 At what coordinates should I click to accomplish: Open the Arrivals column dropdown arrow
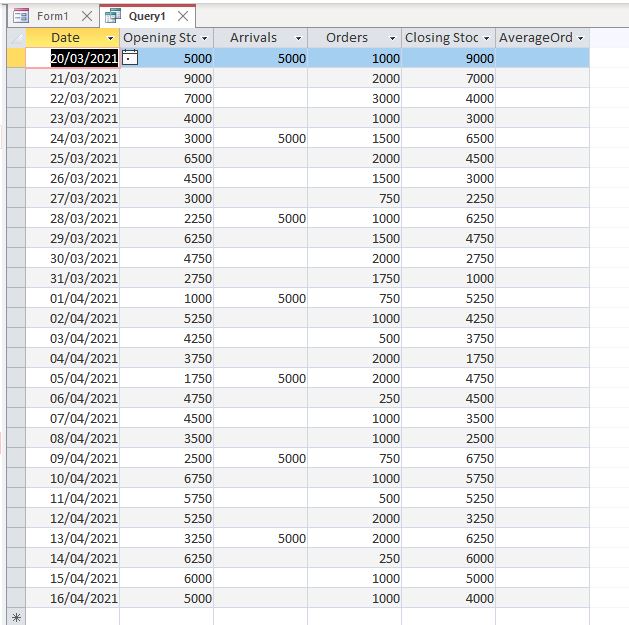tap(298, 38)
